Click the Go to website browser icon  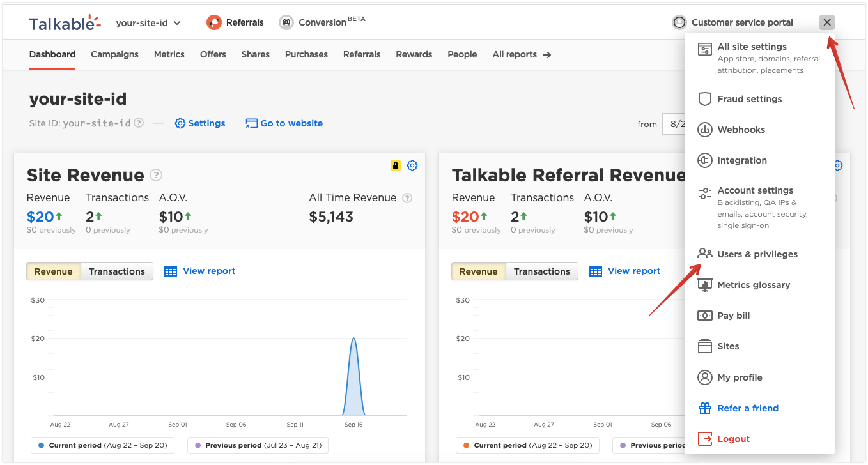pos(252,123)
